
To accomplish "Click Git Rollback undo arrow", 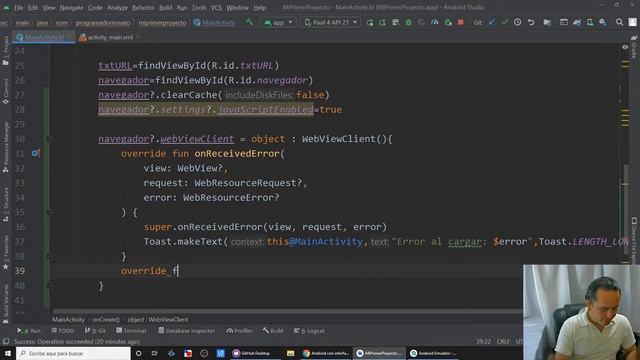I will (x=531, y=22).
